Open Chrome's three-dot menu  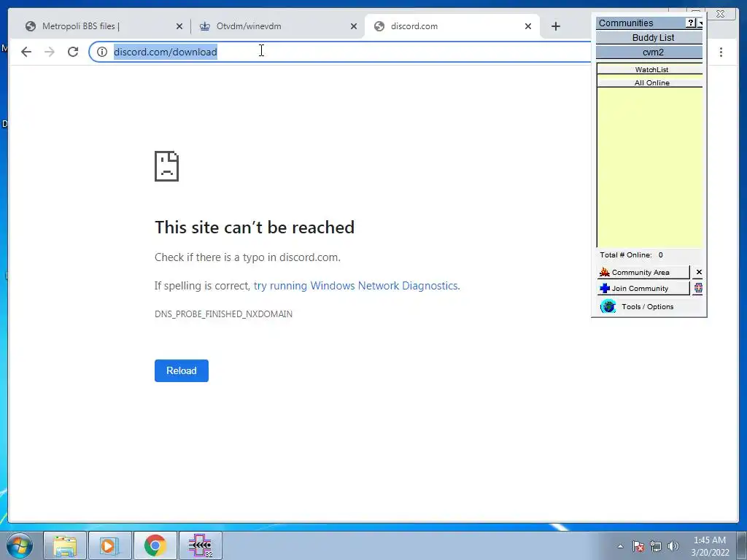pyautogui.click(x=721, y=52)
